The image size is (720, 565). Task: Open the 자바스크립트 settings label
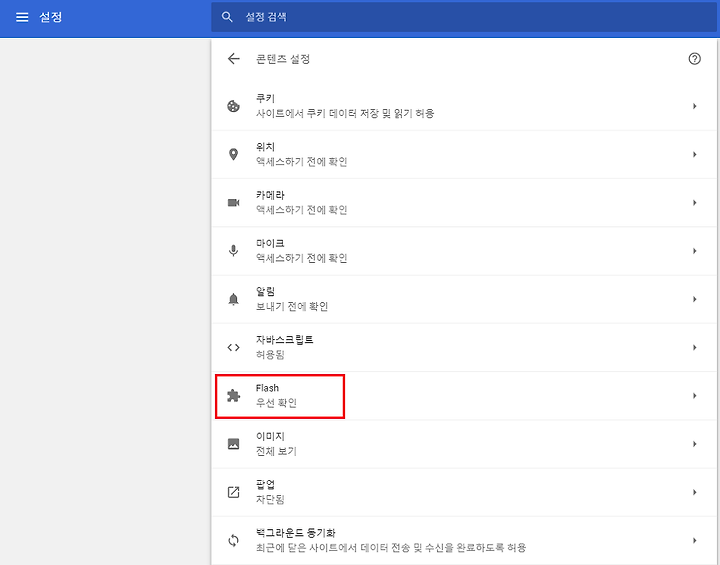pyautogui.click(x=285, y=339)
